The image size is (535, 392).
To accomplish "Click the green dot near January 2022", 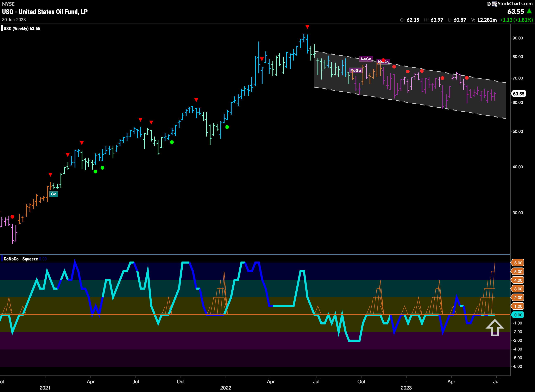I will 227,127.
